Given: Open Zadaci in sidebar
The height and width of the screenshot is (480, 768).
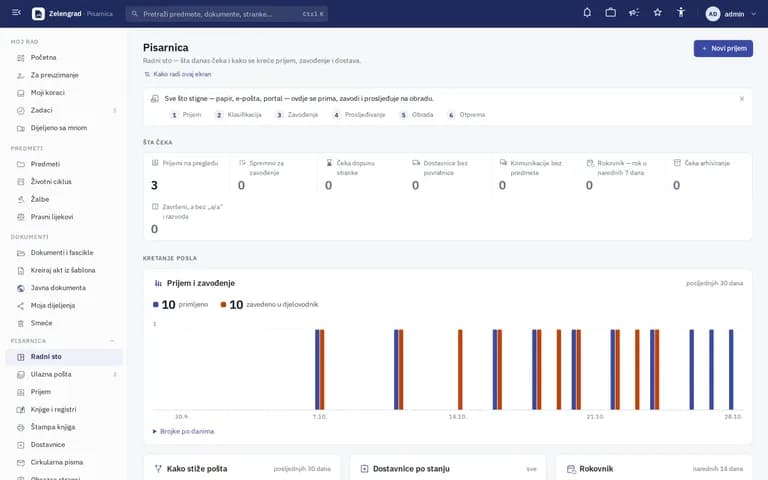Looking at the screenshot, I should coord(64,110).
